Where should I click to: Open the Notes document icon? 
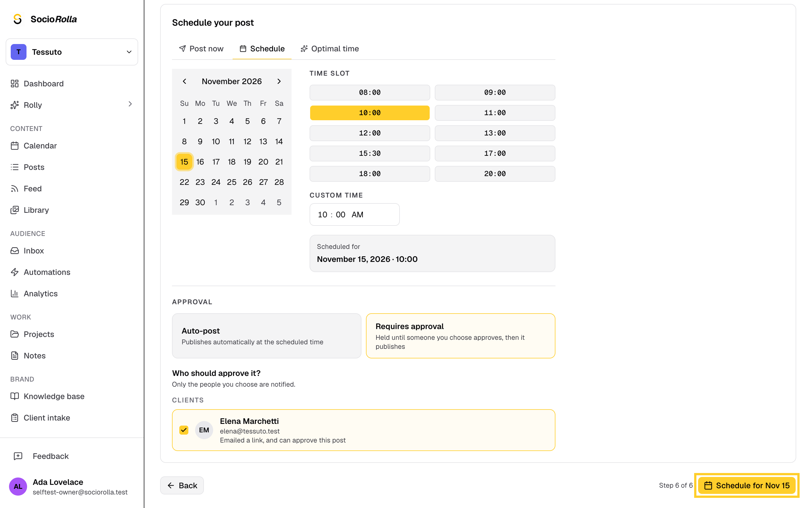tap(14, 356)
